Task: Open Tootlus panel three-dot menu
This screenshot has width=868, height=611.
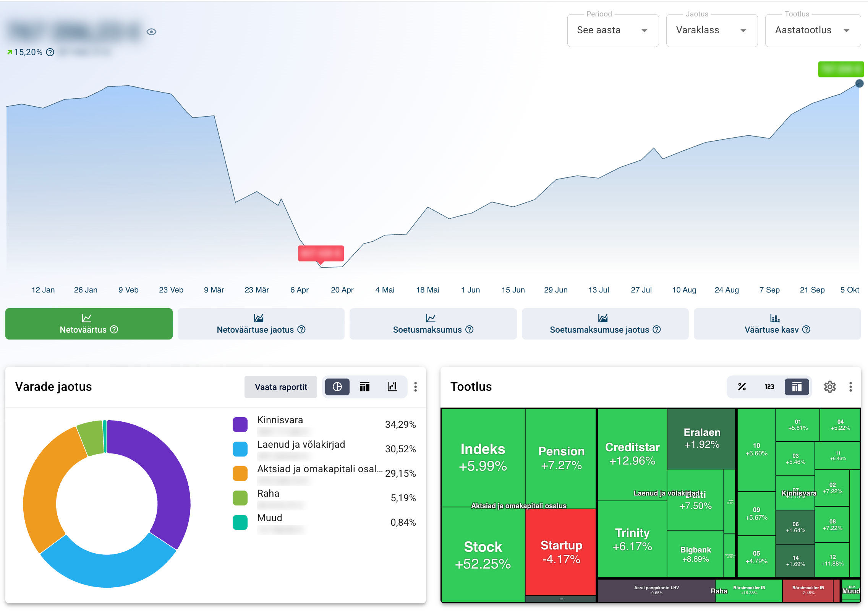Action: 850,387
